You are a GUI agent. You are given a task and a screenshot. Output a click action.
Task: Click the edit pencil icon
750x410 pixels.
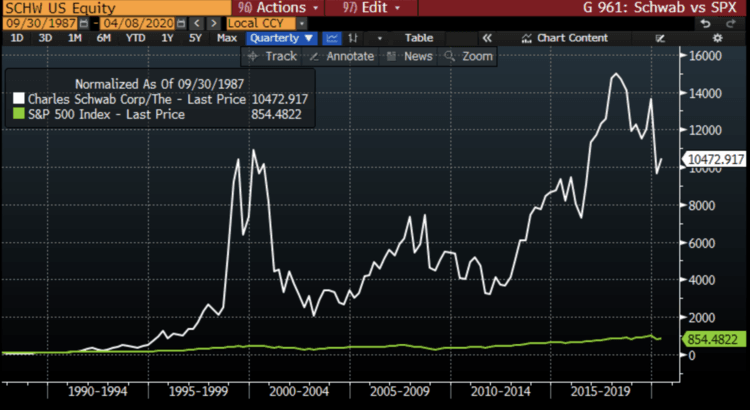click(x=660, y=38)
